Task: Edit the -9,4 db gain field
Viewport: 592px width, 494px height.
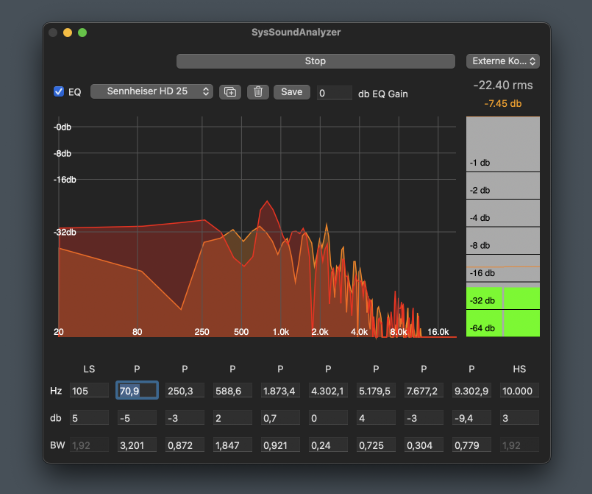Action: point(471,418)
